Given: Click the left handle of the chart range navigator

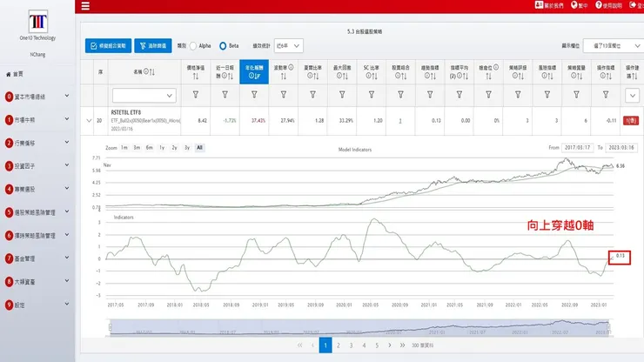Looking at the screenshot, I should click(110, 327).
